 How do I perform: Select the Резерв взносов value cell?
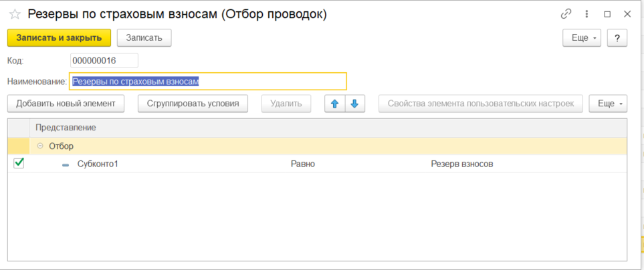[x=461, y=164]
